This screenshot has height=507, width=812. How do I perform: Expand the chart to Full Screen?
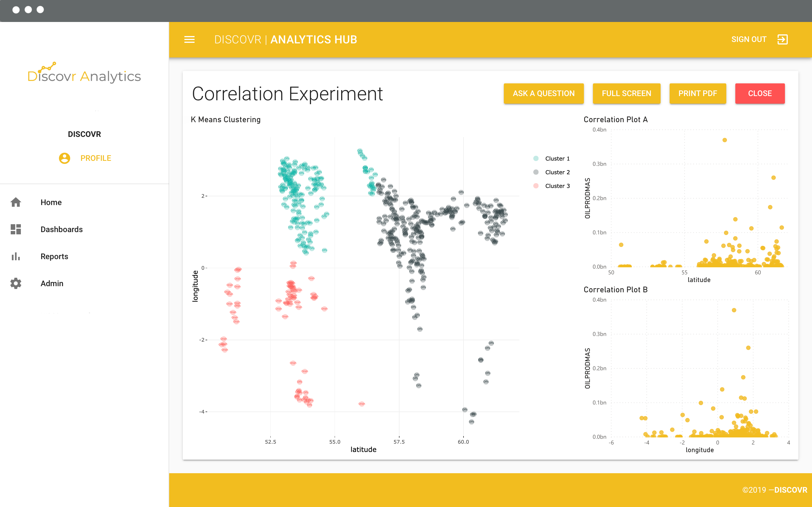(x=626, y=94)
